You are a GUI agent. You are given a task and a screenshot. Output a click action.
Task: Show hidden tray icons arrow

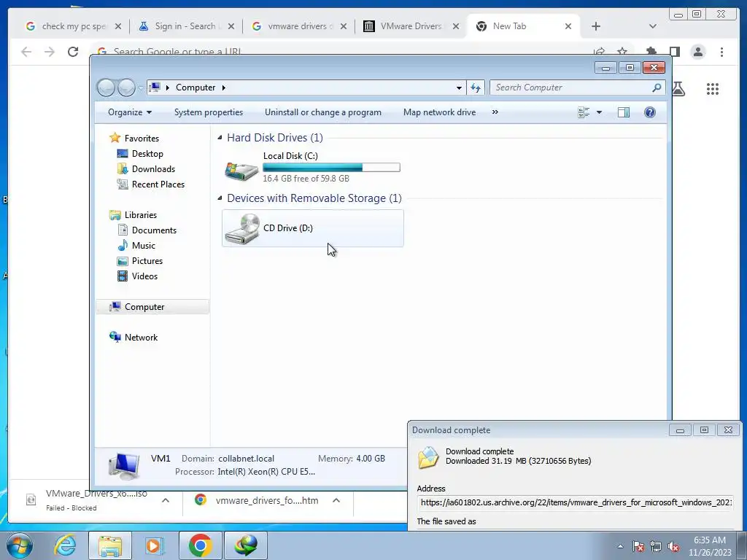click(x=620, y=546)
